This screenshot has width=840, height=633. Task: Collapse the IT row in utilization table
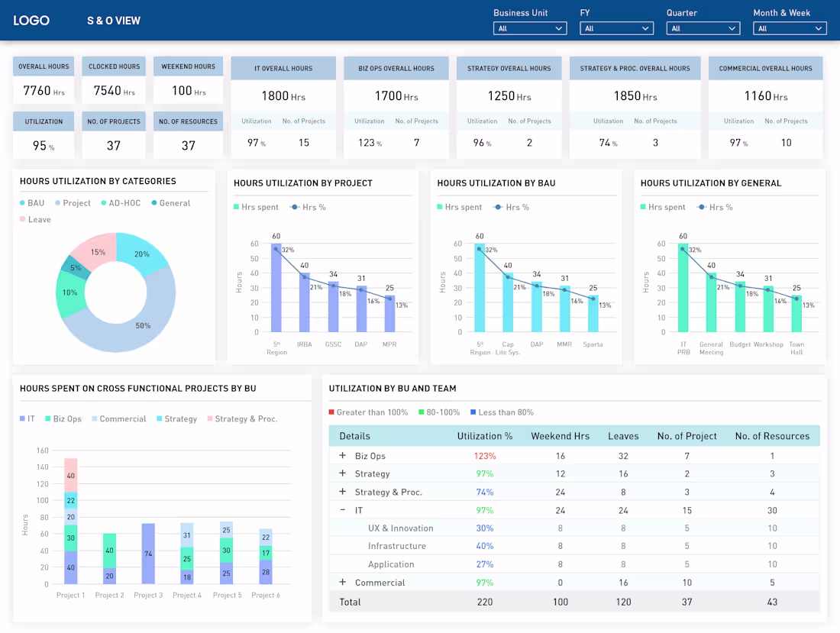click(x=341, y=509)
